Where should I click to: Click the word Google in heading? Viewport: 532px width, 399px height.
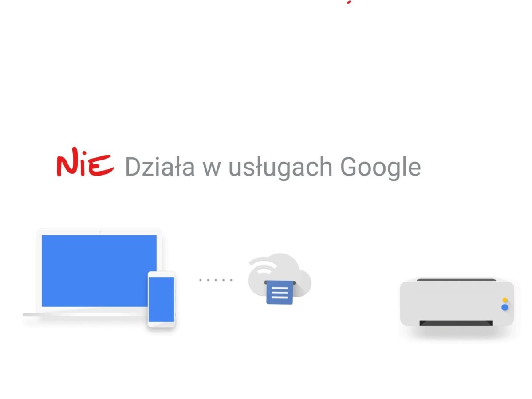click(380, 167)
